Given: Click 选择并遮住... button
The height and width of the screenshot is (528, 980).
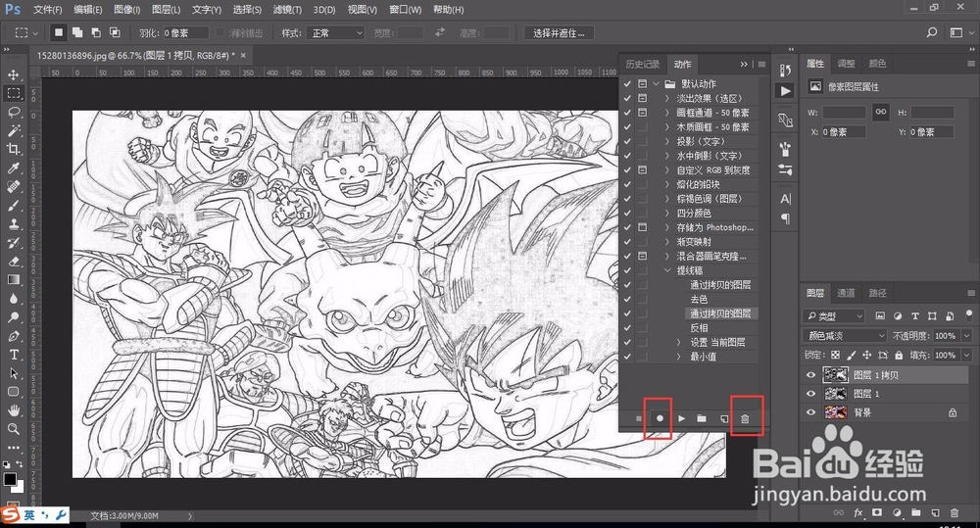Looking at the screenshot, I should click(x=559, y=32).
